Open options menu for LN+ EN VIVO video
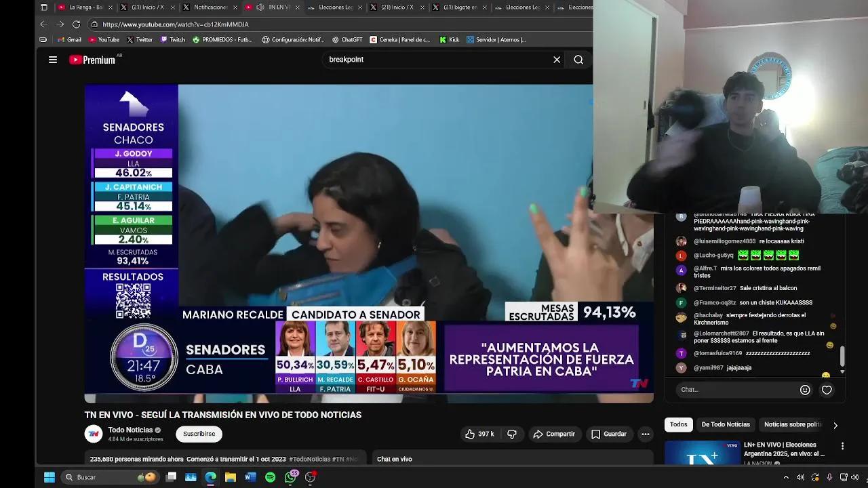868x488 pixels. (x=842, y=446)
